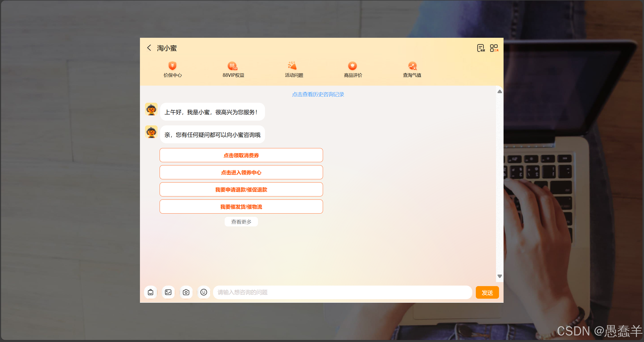The image size is (644, 342).
Task: Select 我要申请退款/催促退款 option
Action: point(241,190)
